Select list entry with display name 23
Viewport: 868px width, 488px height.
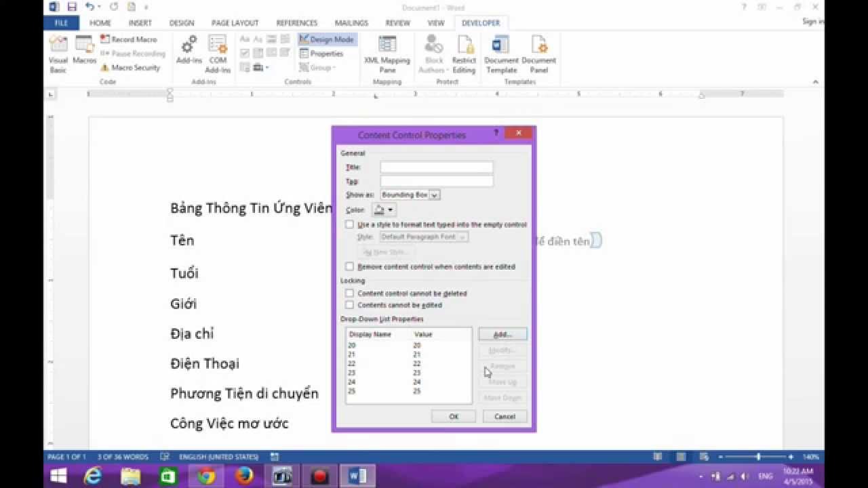point(408,373)
